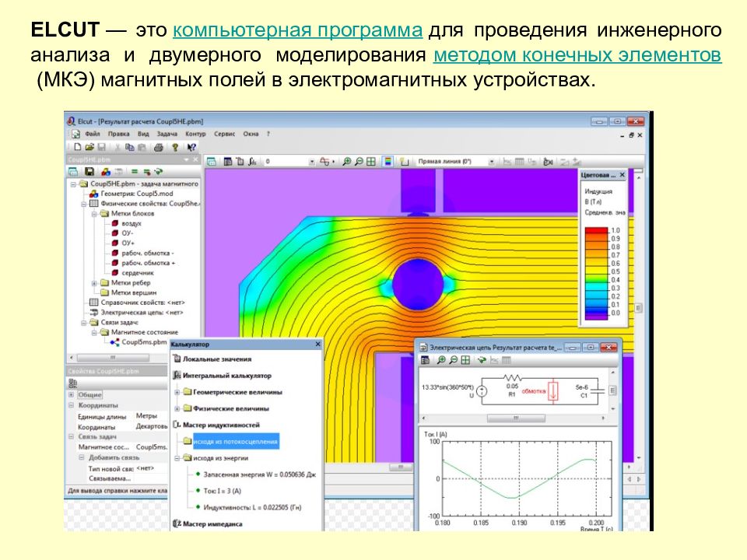Click the What's This arrow-question icon
This screenshot has width=747, height=560.
click(x=191, y=147)
